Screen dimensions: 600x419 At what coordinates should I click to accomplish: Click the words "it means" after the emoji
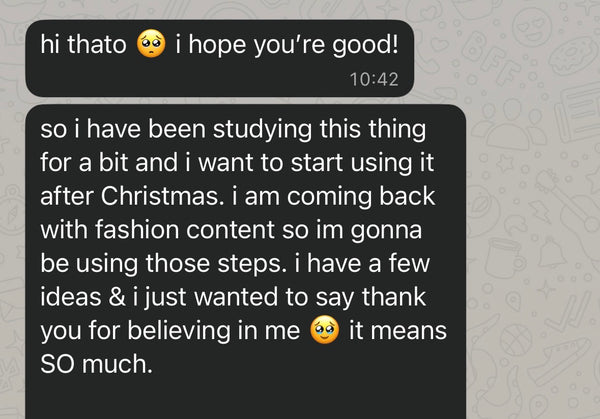(x=397, y=331)
